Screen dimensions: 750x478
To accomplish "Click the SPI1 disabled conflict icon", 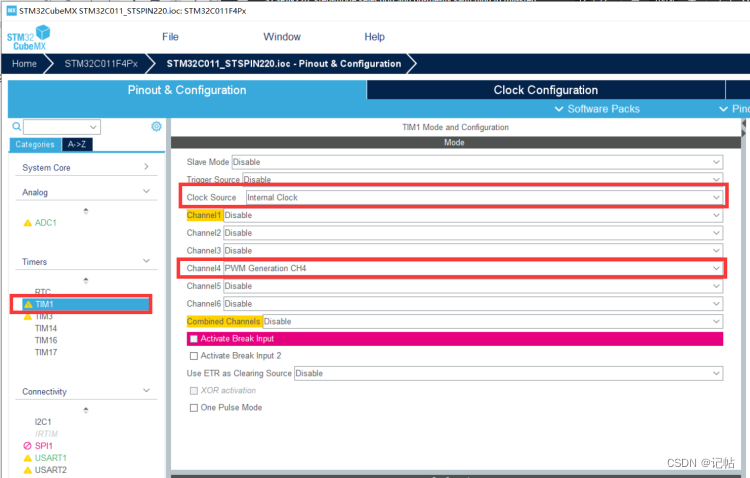I will 27,445.
